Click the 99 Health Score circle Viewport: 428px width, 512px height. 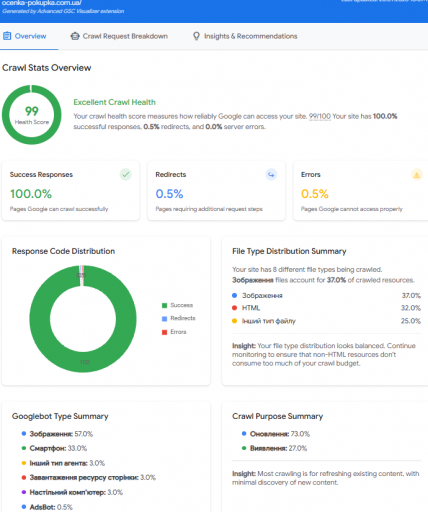32,115
